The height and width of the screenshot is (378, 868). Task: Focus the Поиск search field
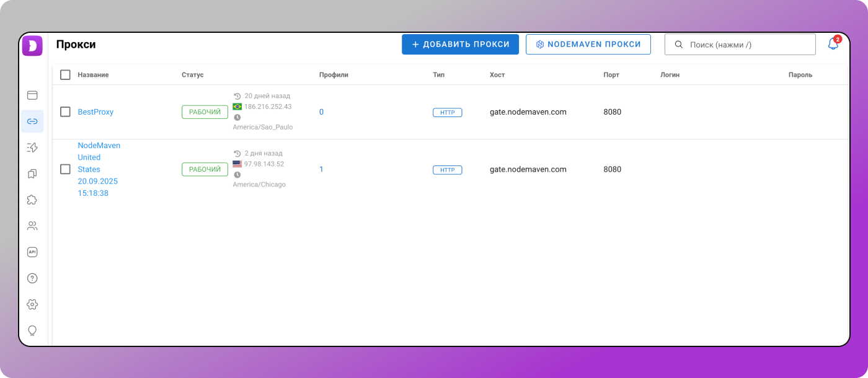click(x=744, y=45)
